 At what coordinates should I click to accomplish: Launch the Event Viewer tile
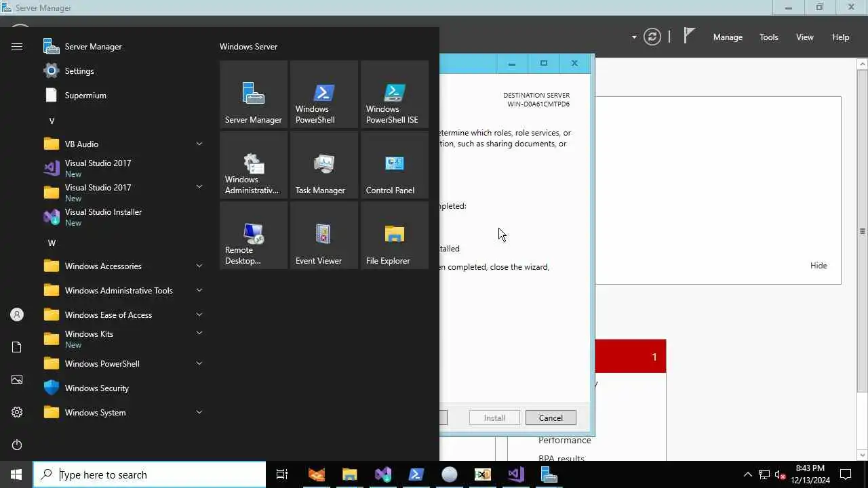point(324,235)
